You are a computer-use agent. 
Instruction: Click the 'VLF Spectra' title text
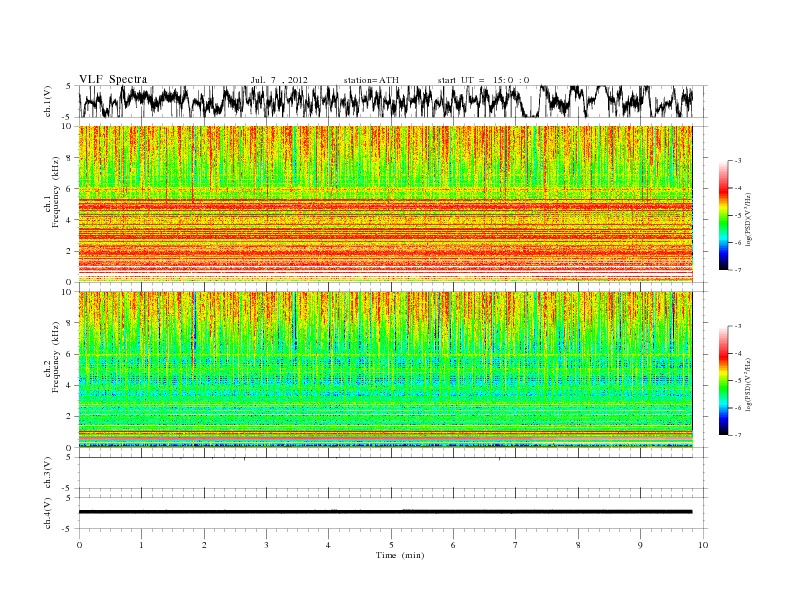tap(113, 79)
